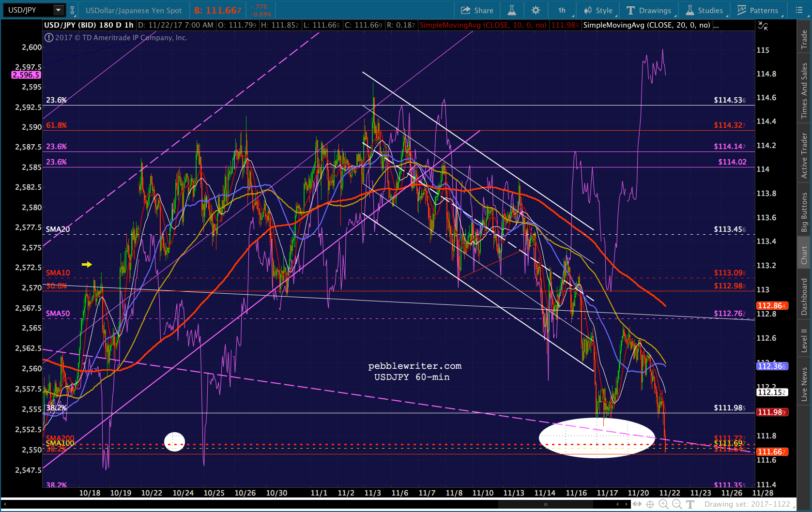Click the -0.69% change value
Screen dimensions: 812x512
[261, 14]
